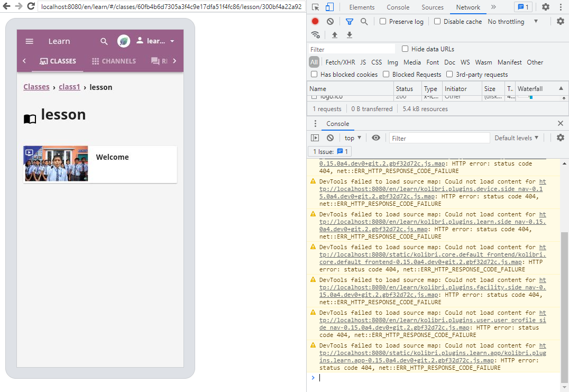This screenshot has width=569, height=392.
Task: Open the hamburger navigation menu in Learn
Action: 30,41
